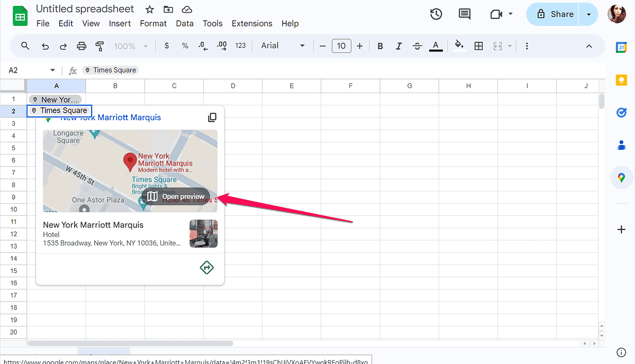Open Google Maps side panel
This screenshot has width=635, height=364.
[x=621, y=178]
